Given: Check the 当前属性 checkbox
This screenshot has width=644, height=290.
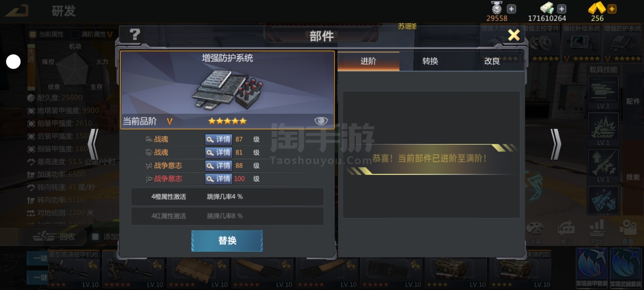Looking at the screenshot, I should pos(33,34).
